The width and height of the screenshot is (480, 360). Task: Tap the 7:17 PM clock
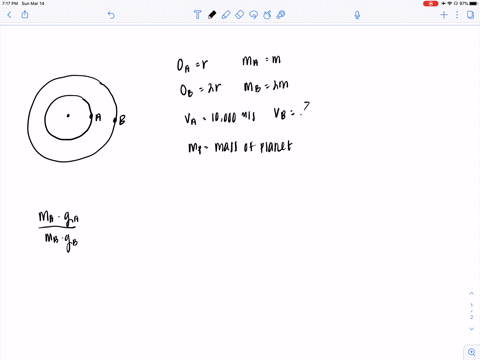(x=10, y=3)
